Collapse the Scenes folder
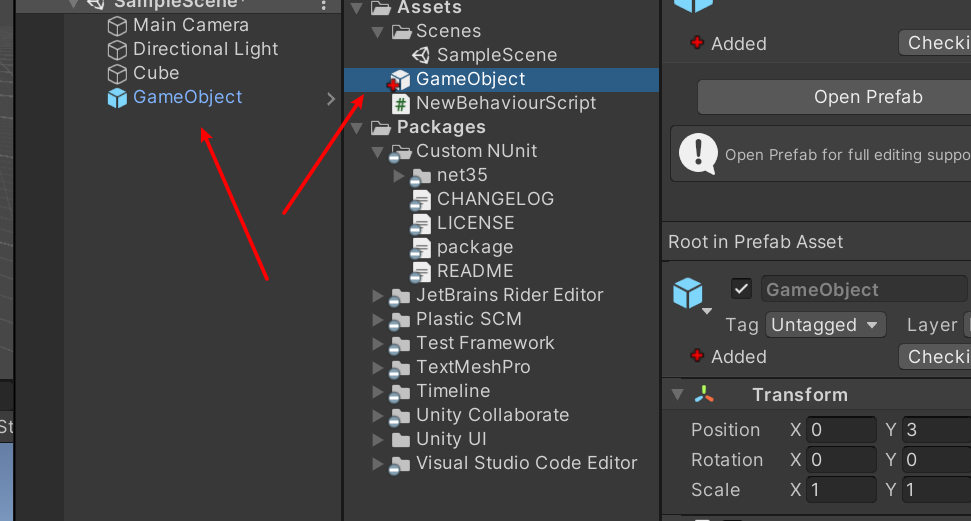The image size is (971, 521). point(378,32)
